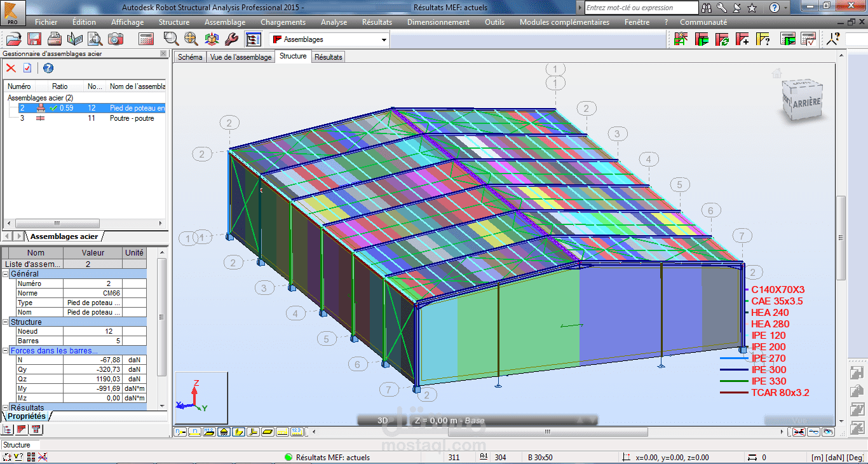868x464 pixels.
Task: Collapse Forces dans les barres group
Action: [6, 351]
